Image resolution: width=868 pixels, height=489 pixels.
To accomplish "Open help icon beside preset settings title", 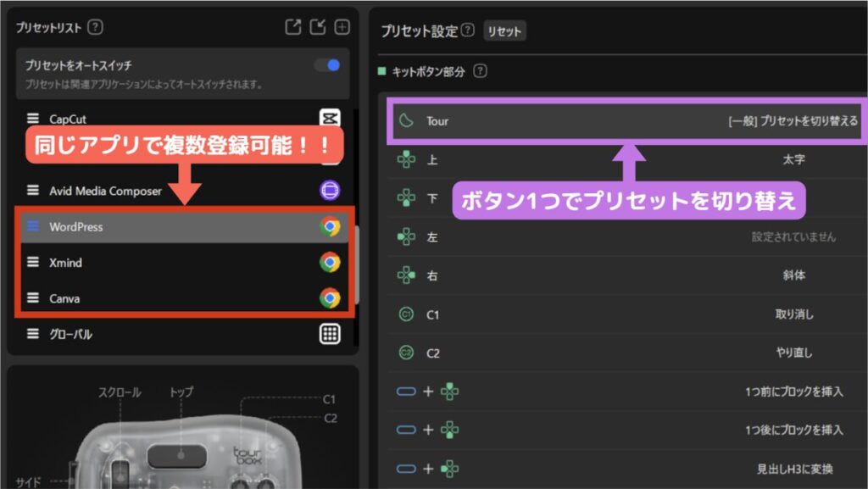I will [x=468, y=31].
